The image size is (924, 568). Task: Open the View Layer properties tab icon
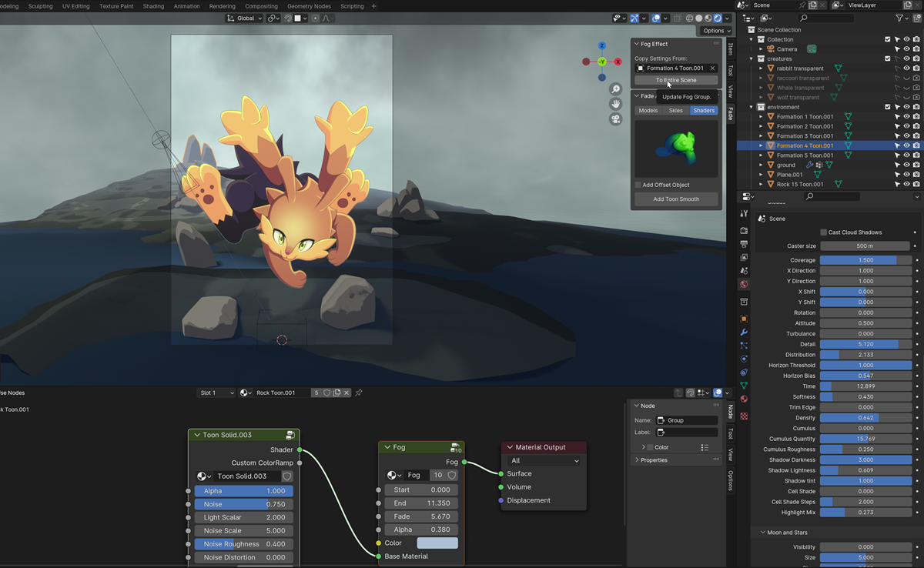pos(744,257)
